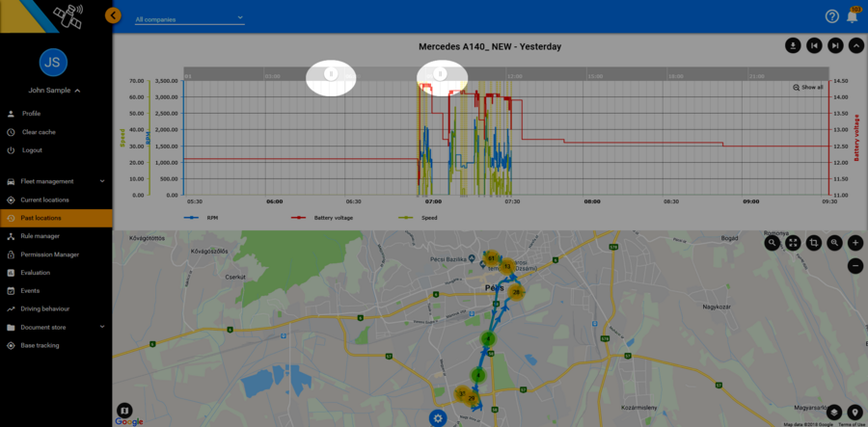Click the map search magnifier icon
The width and height of the screenshot is (868, 427).
pyautogui.click(x=773, y=244)
